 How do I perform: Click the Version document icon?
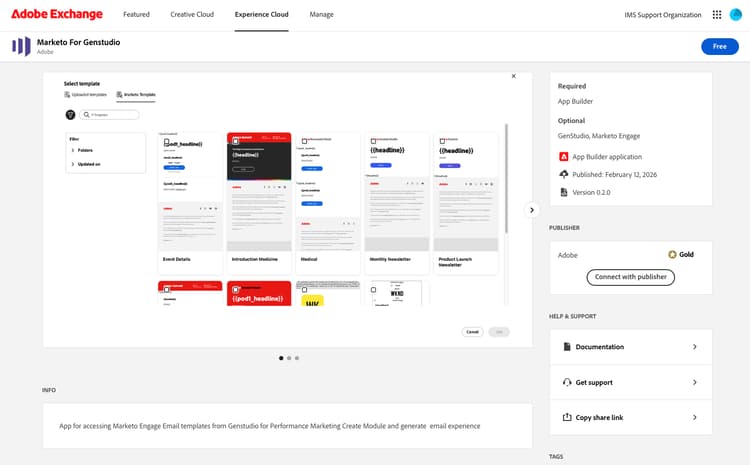563,192
